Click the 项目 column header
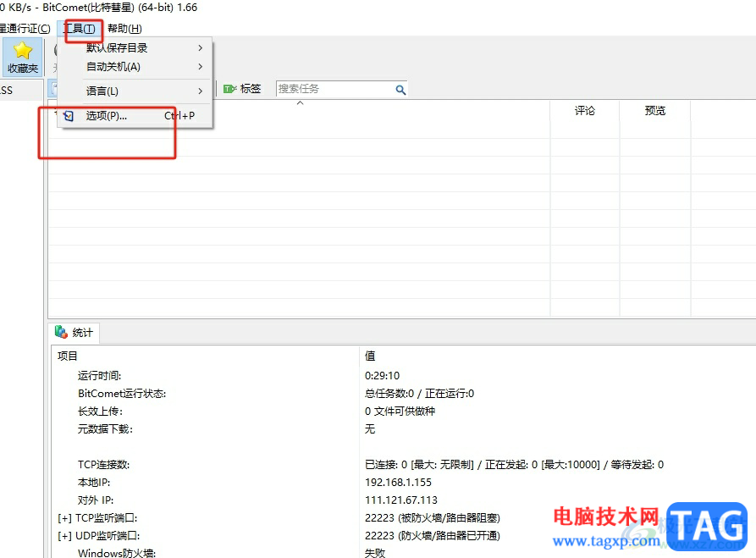756x558 pixels. pyautogui.click(x=67, y=356)
